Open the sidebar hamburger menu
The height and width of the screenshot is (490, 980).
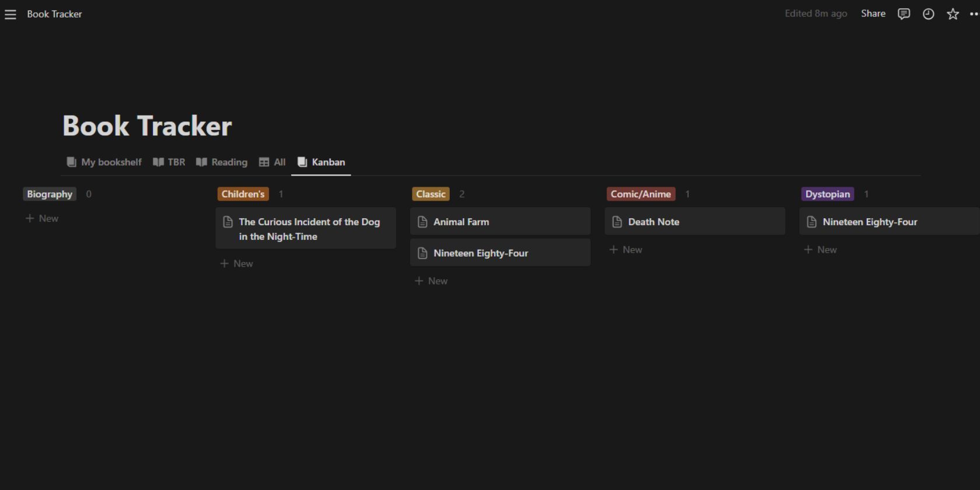tap(10, 14)
